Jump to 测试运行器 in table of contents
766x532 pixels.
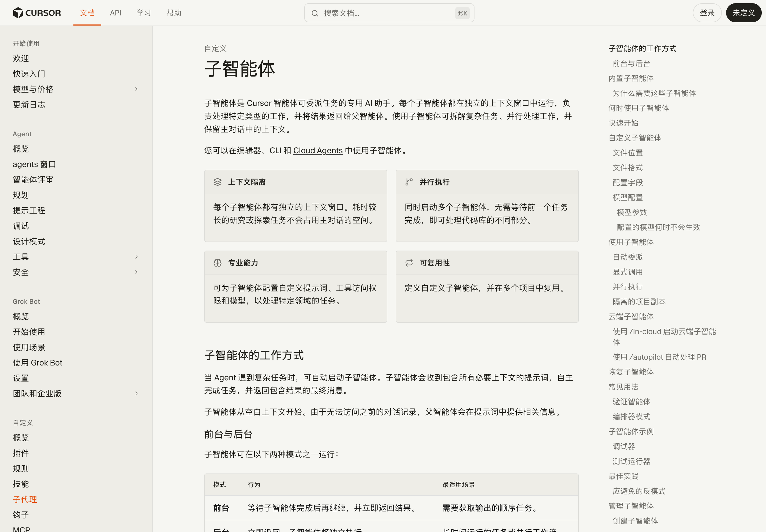631,461
